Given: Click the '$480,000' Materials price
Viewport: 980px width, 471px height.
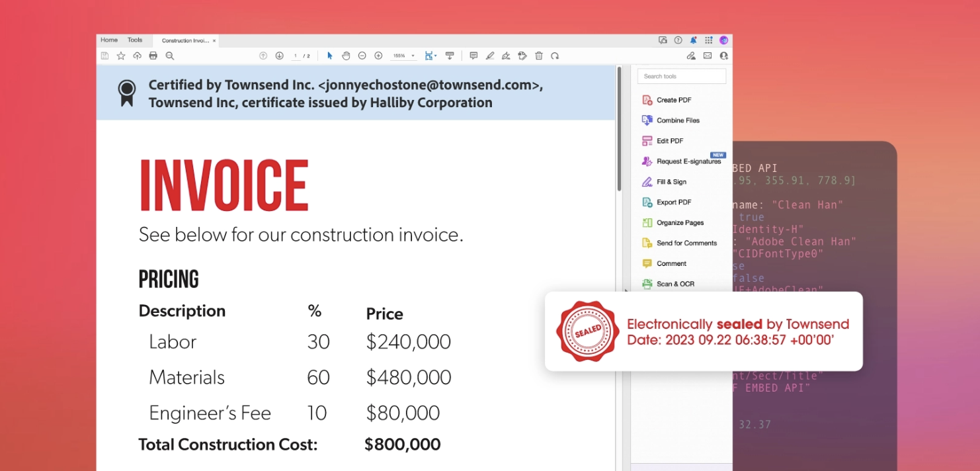Looking at the screenshot, I should pos(409,378).
